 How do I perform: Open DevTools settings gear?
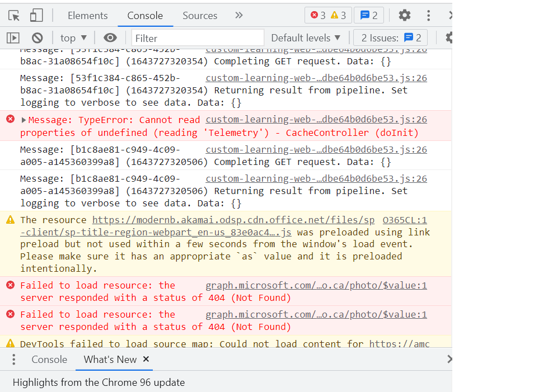[405, 15]
